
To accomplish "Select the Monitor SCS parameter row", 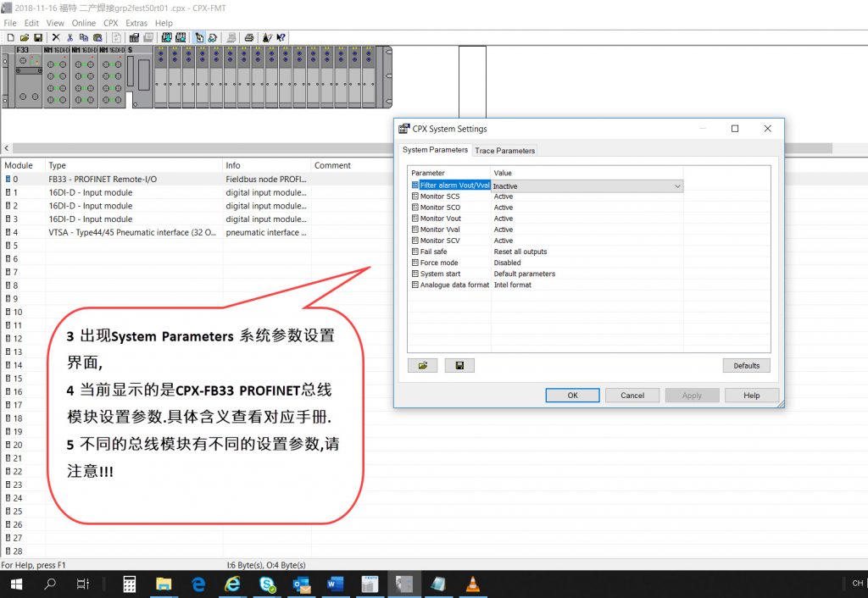I will pos(547,197).
